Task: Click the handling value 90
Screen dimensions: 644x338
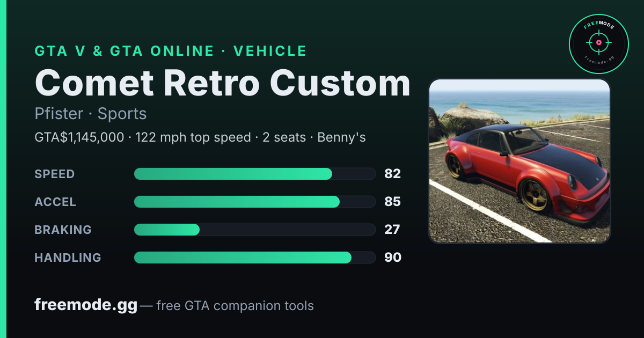Action: point(392,258)
